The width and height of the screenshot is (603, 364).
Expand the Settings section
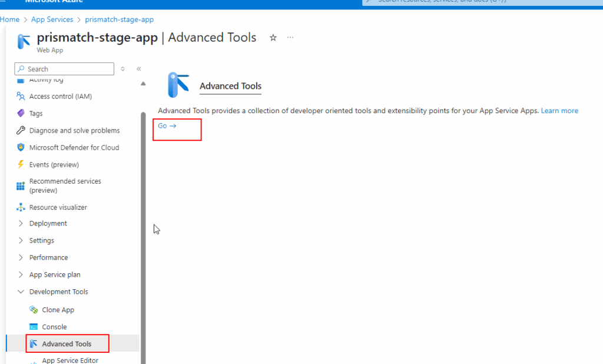tap(21, 240)
